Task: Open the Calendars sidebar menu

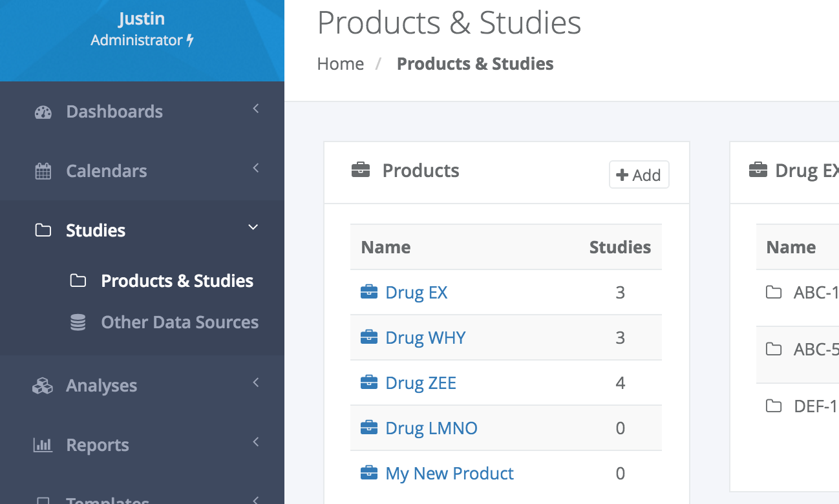Action: tap(142, 171)
